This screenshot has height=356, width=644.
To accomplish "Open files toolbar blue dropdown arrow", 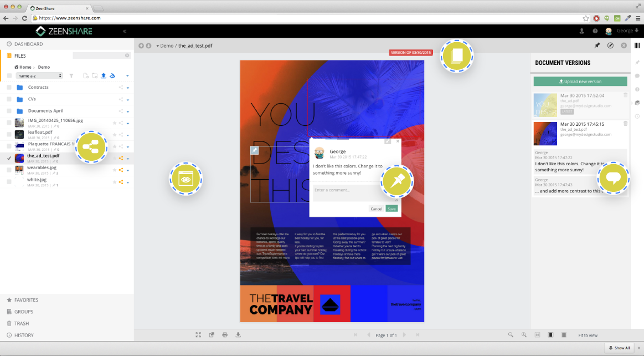I will (x=127, y=76).
